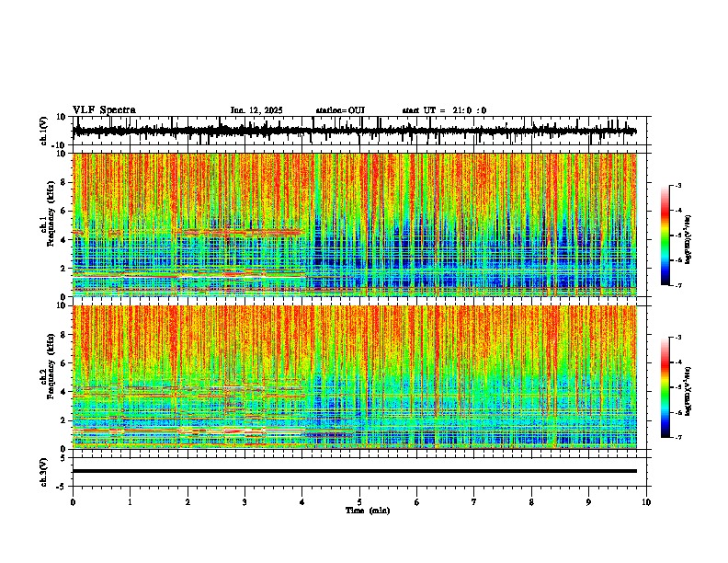
Task: Click time axis tick label "0"
Action: coord(73,502)
